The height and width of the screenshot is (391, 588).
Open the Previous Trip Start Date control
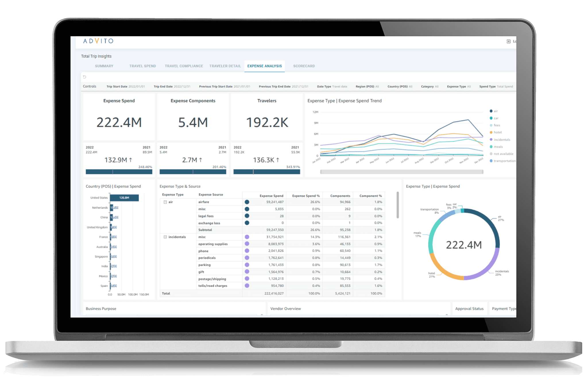click(x=225, y=86)
